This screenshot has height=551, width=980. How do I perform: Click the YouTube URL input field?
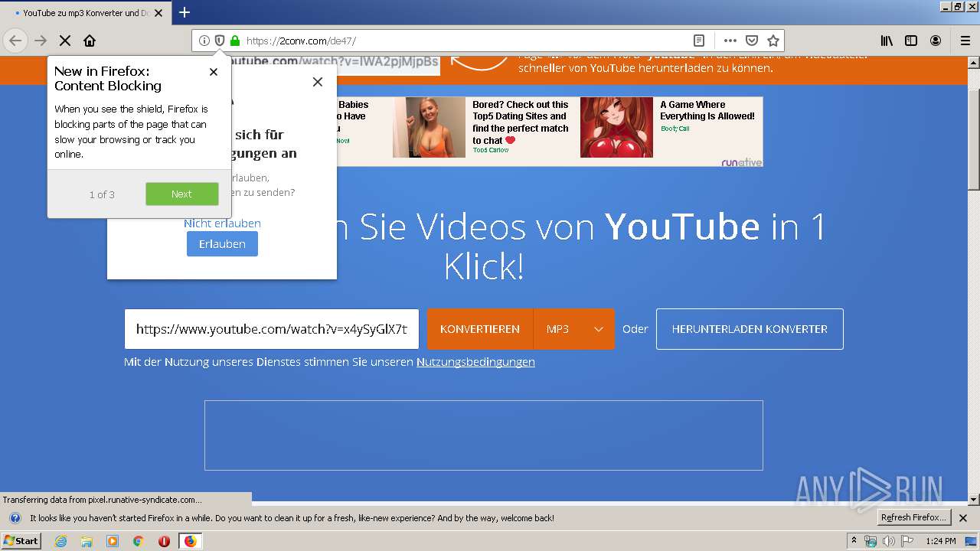click(272, 329)
